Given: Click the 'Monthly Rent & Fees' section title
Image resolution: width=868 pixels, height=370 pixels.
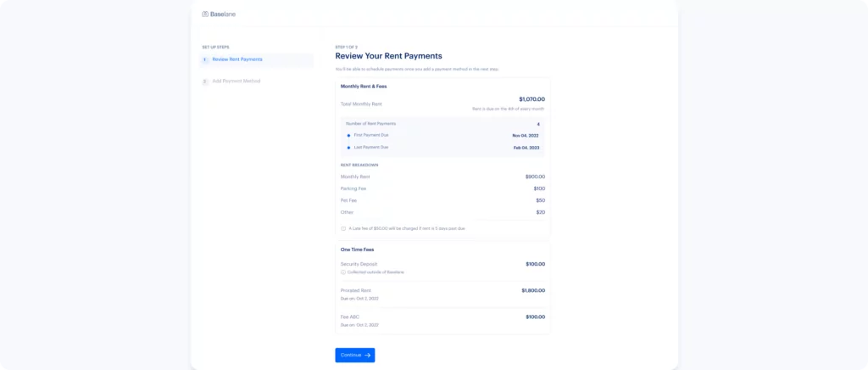Looking at the screenshot, I should click(x=364, y=87).
